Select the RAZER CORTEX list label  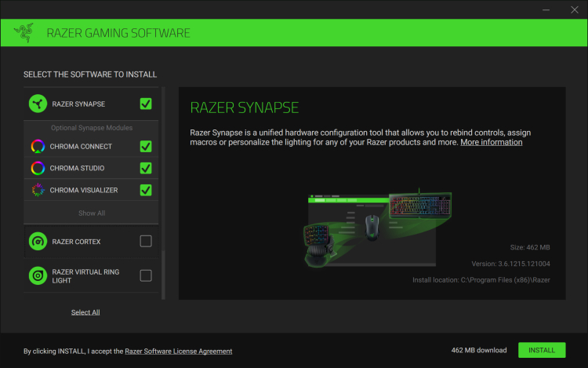point(76,242)
